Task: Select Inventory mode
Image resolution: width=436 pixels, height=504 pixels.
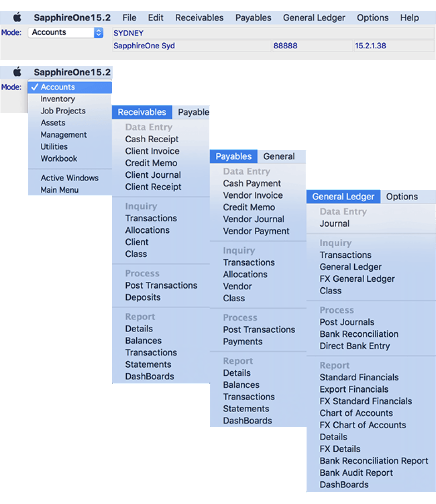Action: pos(58,99)
